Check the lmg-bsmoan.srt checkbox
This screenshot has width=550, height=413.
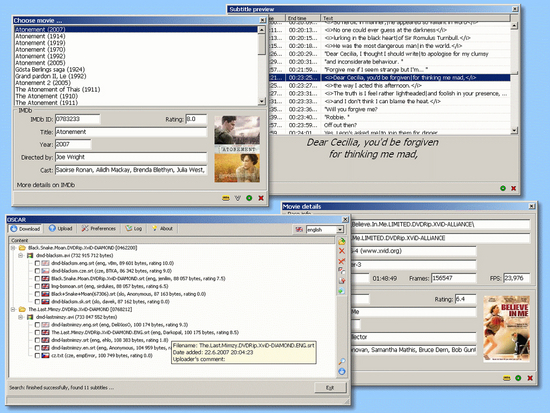coord(37,286)
